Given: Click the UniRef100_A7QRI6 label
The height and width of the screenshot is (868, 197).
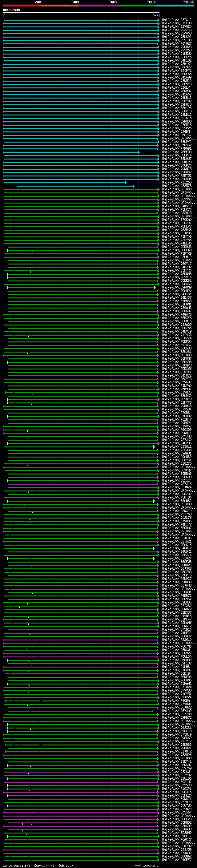Looking at the screenshot, I should pyautogui.click(x=177, y=125).
